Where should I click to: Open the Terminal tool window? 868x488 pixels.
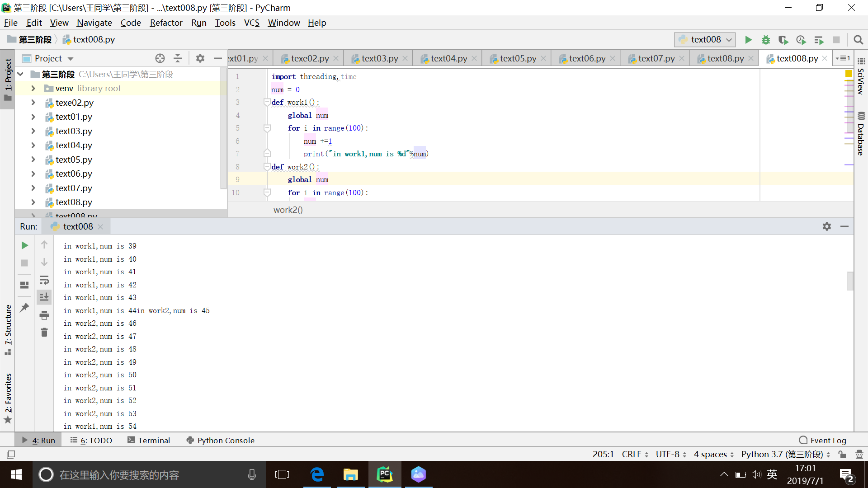pos(149,440)
